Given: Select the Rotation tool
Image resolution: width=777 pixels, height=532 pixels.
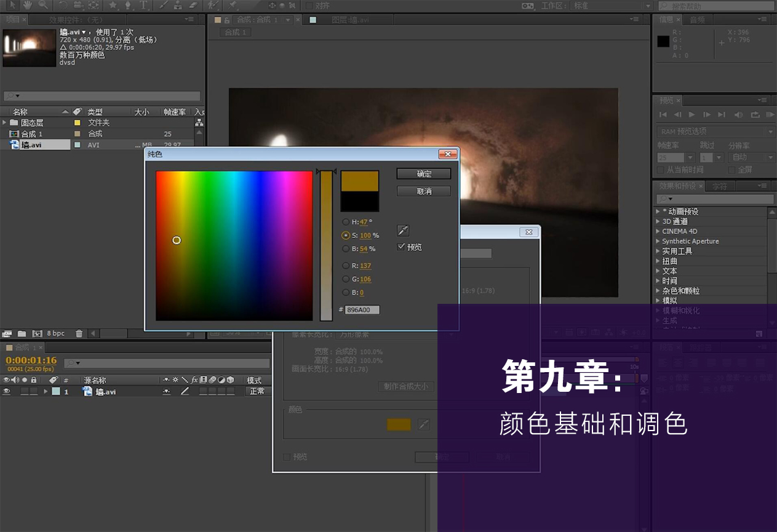Looking at the screenshot, I should click(x=63, y=5).
